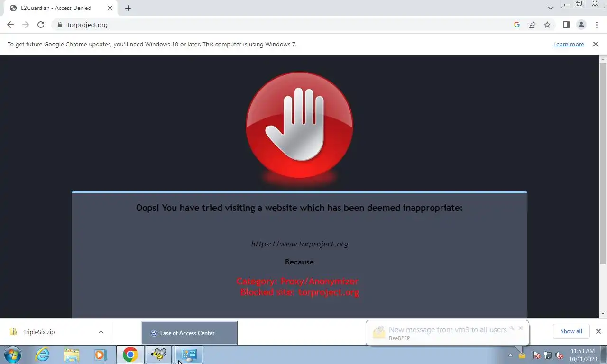Open BeeBEEP notification settings wrench
This screenshot has height=364, width=607.
[x=512, y=328]
